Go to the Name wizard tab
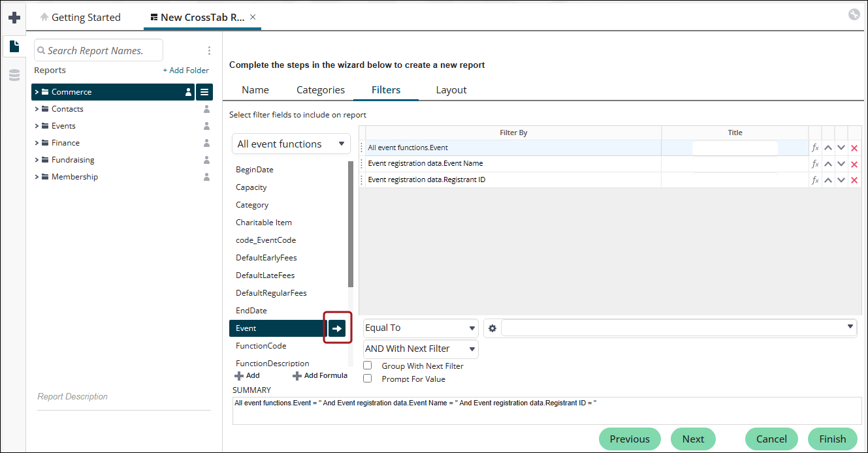 pos(255,90)
